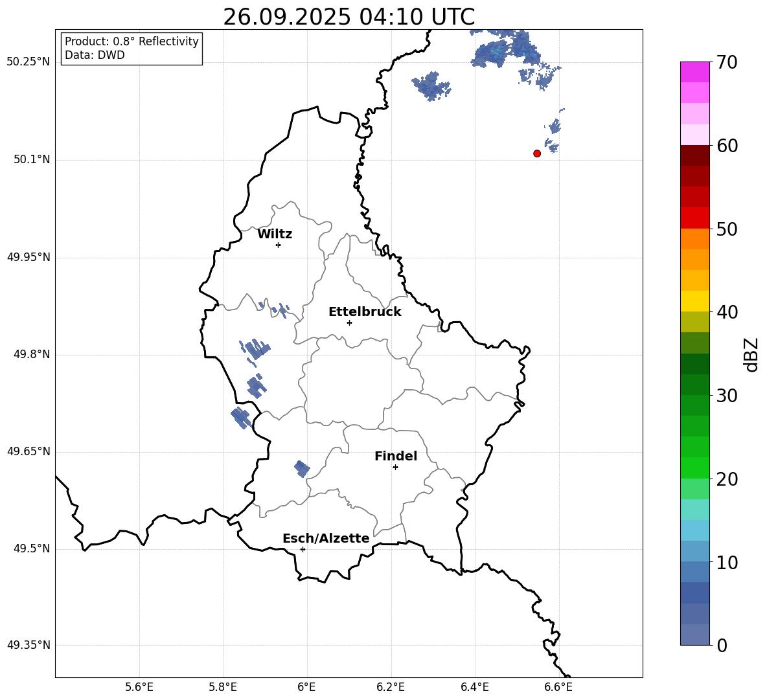This screenshot has height=700, width=767.
Task: Click the colorbar tick value 70
Action: (726, 63)
